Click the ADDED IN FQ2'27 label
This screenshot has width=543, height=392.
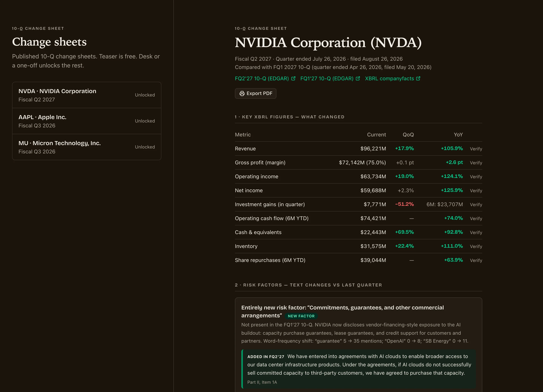click(x=266, y=357)
